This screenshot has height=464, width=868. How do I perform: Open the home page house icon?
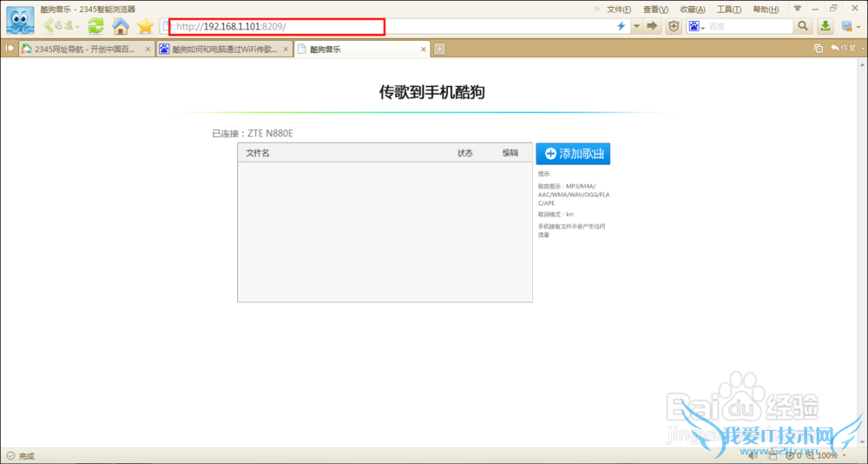121,25
